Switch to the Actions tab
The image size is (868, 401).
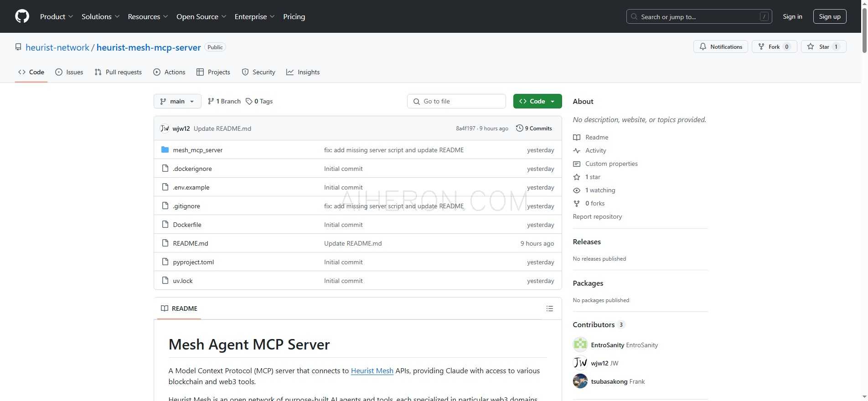pos(169,72)
